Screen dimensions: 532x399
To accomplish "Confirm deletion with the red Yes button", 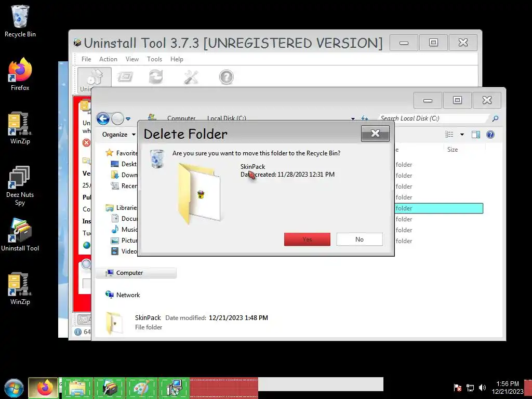I will click(307, 239).
